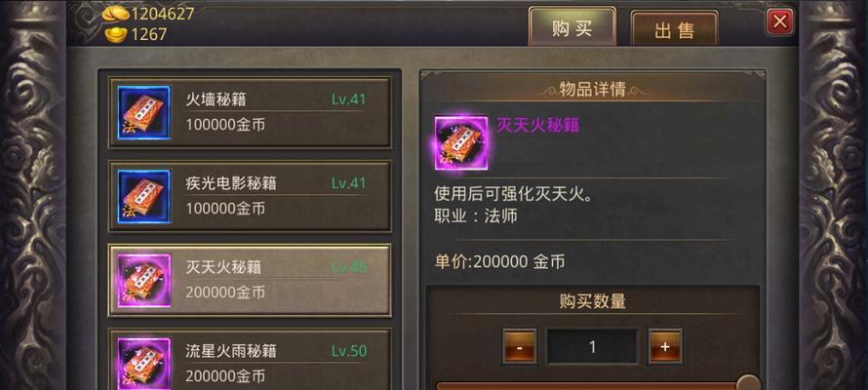Click the highlighted 灭天火秘籍 200000金币 row
This screenshot has width=868, height=390.
coord(251,280)
